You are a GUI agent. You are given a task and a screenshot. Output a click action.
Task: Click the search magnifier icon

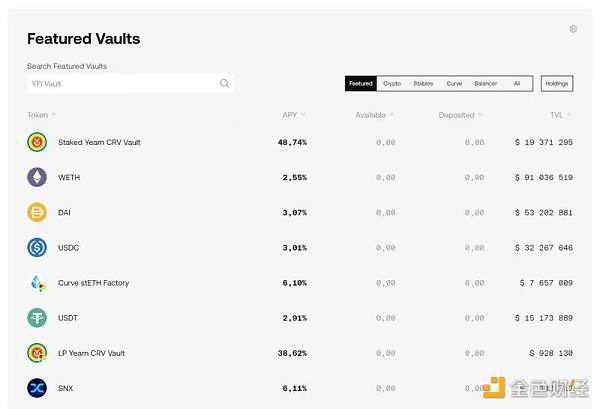click(x=225, y=84)
